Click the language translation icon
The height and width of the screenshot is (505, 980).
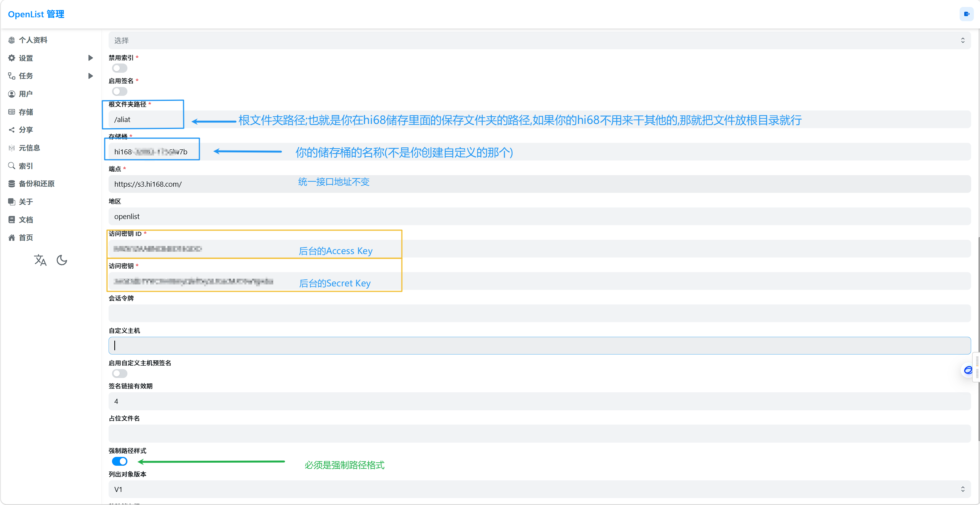(40, 261)
